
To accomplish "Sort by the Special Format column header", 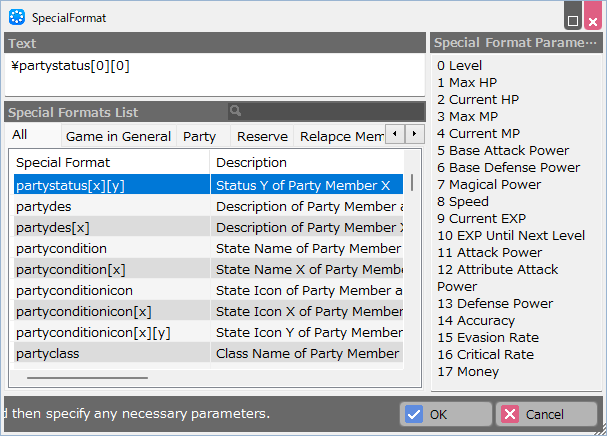I will pyautogui.click(x=110, y=162).
